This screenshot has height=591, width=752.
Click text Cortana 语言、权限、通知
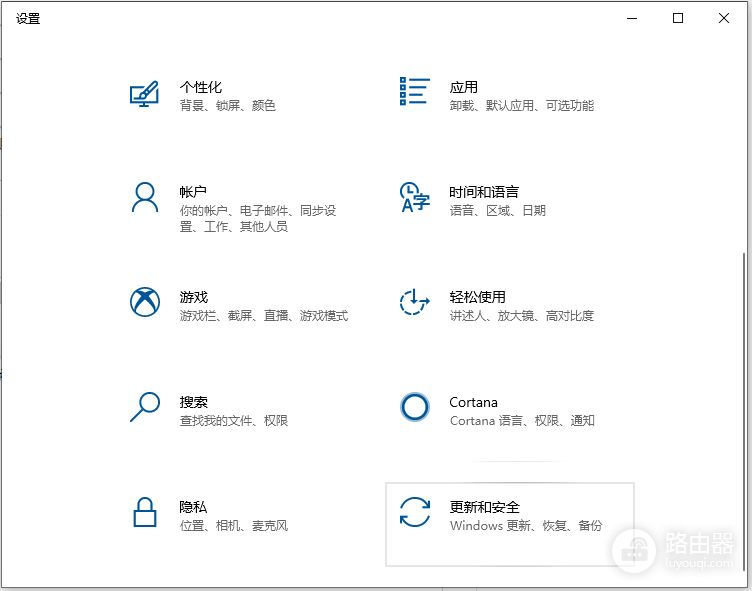pyautogui.click(x=522, y=421)
